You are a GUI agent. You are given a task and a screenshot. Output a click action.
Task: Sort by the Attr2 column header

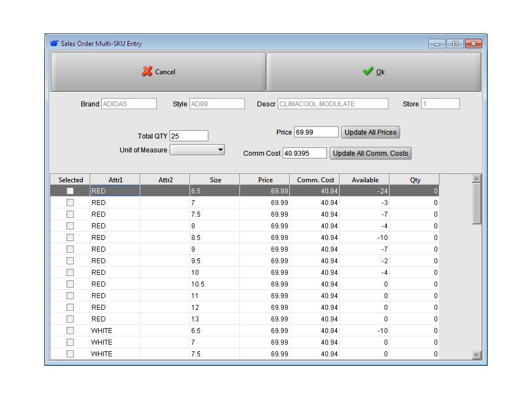(165, 180)
